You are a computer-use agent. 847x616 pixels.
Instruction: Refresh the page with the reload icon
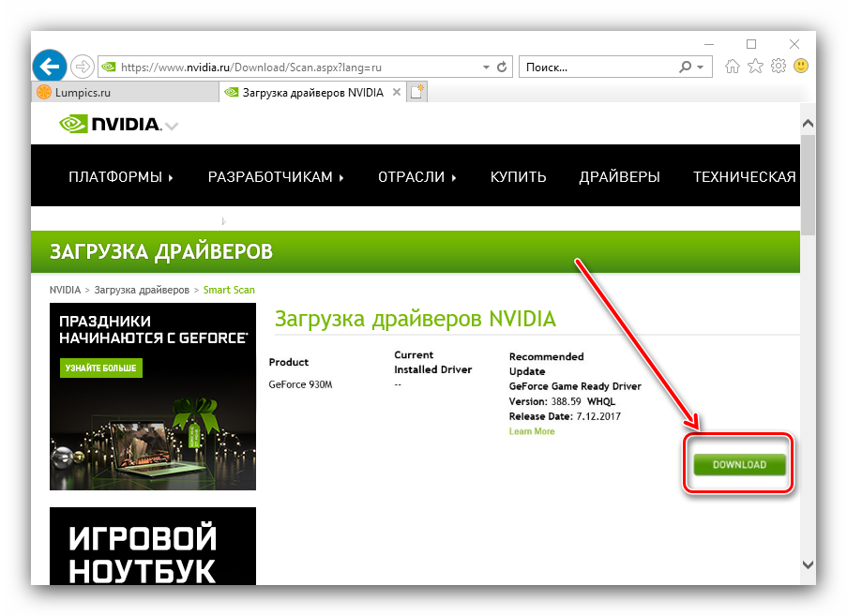pyautogui.click(x=502, y=68)
